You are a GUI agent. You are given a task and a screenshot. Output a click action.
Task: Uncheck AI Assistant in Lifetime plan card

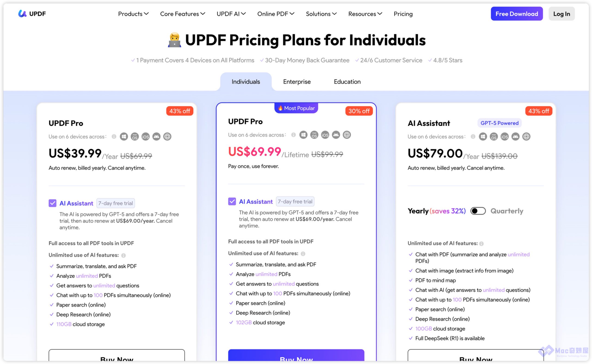(x=232, y=201)
